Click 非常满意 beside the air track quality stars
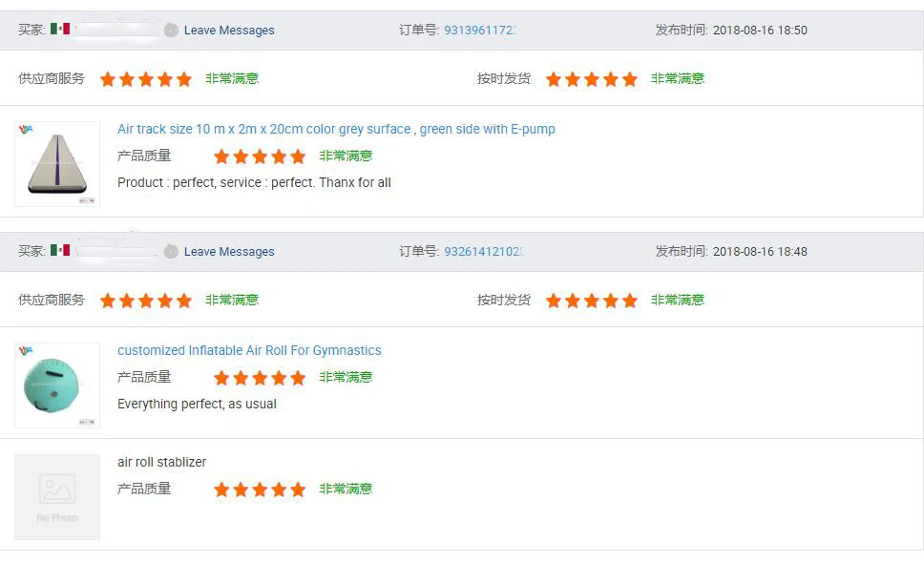Viewport: 924px width, 562px height. [346, 156]
